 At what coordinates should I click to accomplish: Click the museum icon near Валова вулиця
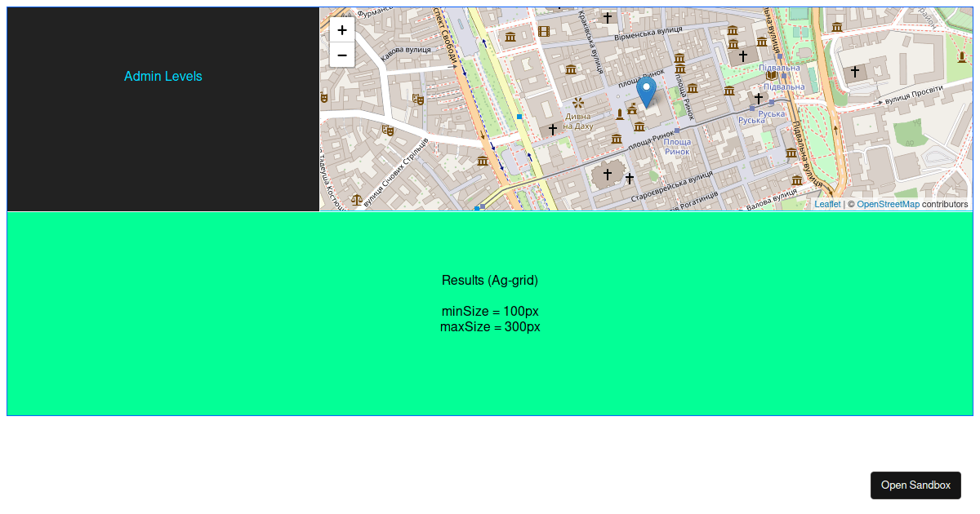(x=796, y=180)
